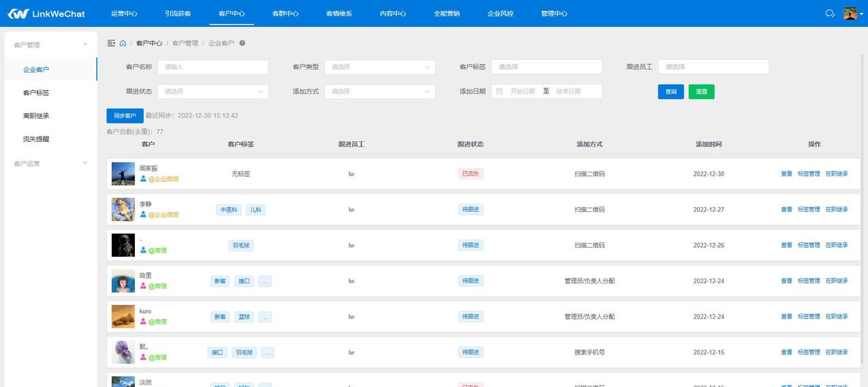Viewport: 868px width, 387px height.
Task: Open the 客情维系 top menu
Action: 339,14
